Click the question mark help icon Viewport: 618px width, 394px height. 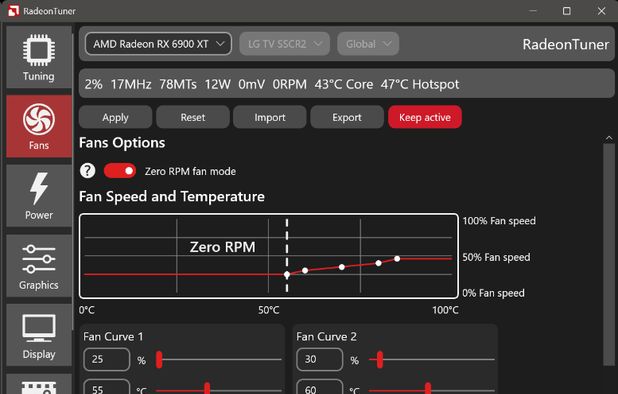pos(87,171)
